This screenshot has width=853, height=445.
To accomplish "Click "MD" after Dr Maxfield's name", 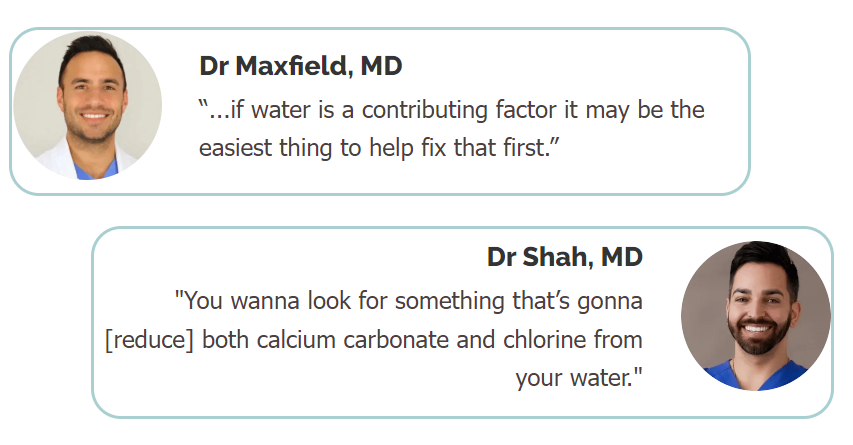I will pyautogui.click(x=381, y=67).
